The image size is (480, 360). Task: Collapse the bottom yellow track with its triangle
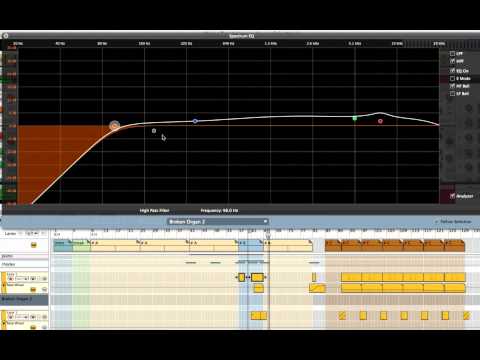coord(4,323)
